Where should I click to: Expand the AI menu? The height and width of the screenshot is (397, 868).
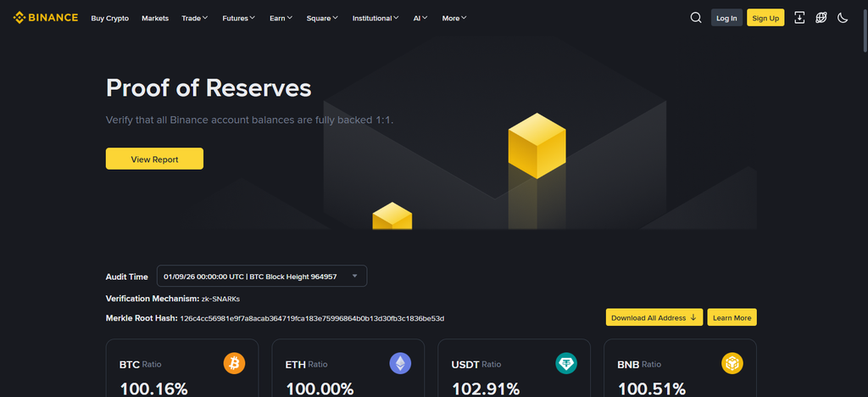point(420,19)
